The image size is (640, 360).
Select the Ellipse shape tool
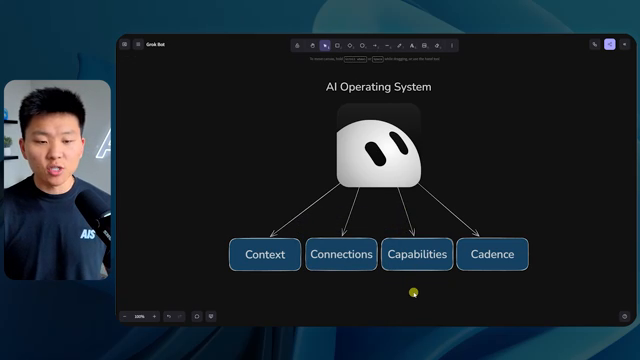click(x=362, y=46)
